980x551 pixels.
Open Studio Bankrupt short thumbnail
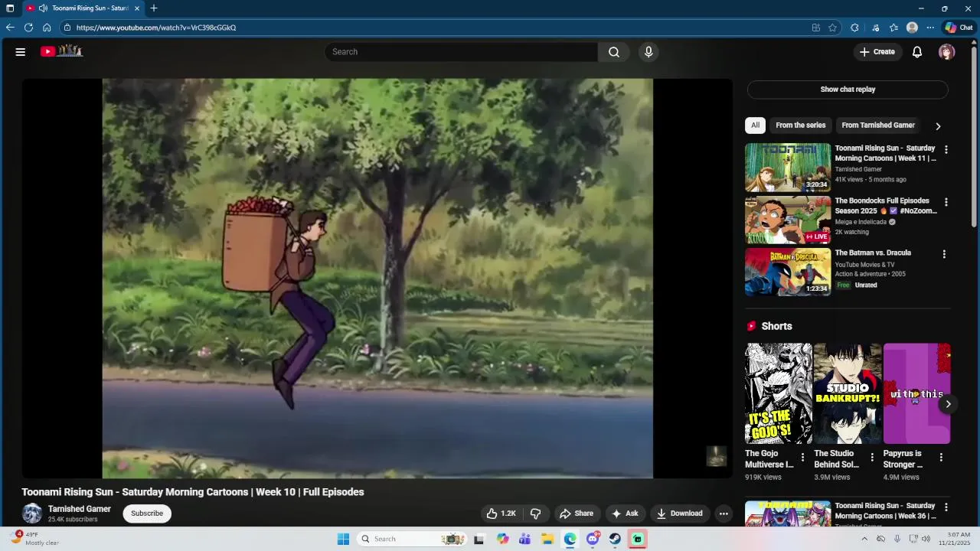tap(848, 393)
